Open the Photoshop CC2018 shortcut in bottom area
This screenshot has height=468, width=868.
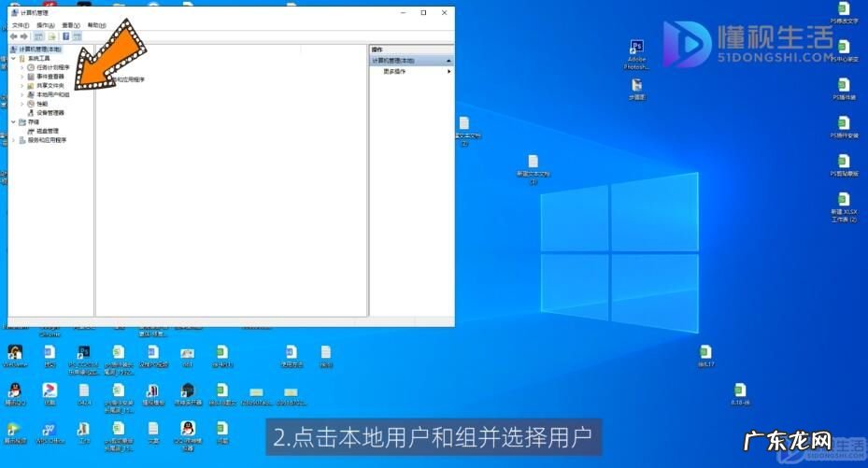(x=83, y=360)
